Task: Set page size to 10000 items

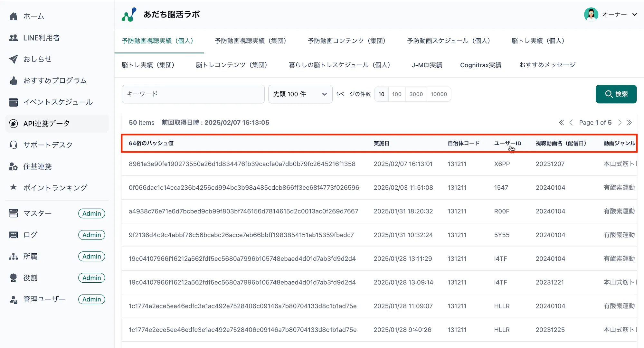Action: tap(439, 94)
